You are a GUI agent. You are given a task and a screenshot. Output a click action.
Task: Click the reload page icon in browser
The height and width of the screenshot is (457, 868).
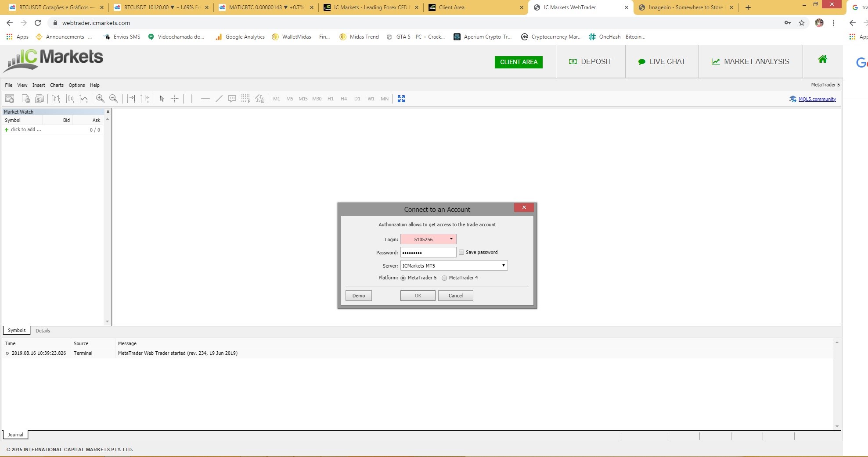pos(38,23)
